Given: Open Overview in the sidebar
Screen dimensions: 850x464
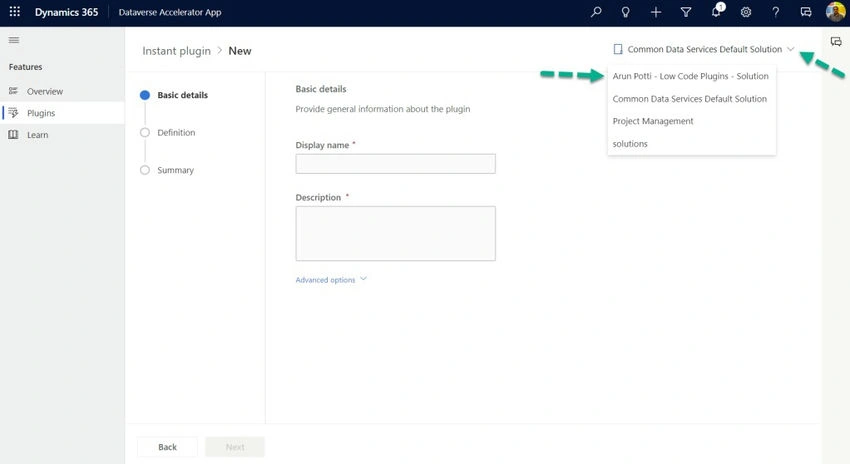Looking at the screenshot, I should (62, 91).
